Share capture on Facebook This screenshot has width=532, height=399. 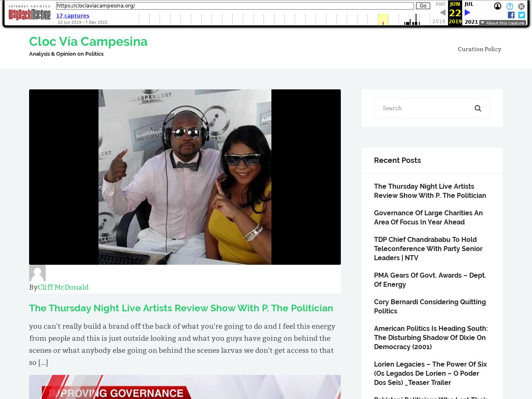[x=511, y=15]
